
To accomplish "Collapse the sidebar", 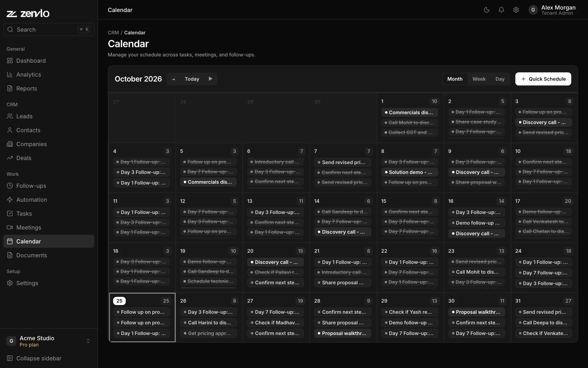I will coord(49,358).
